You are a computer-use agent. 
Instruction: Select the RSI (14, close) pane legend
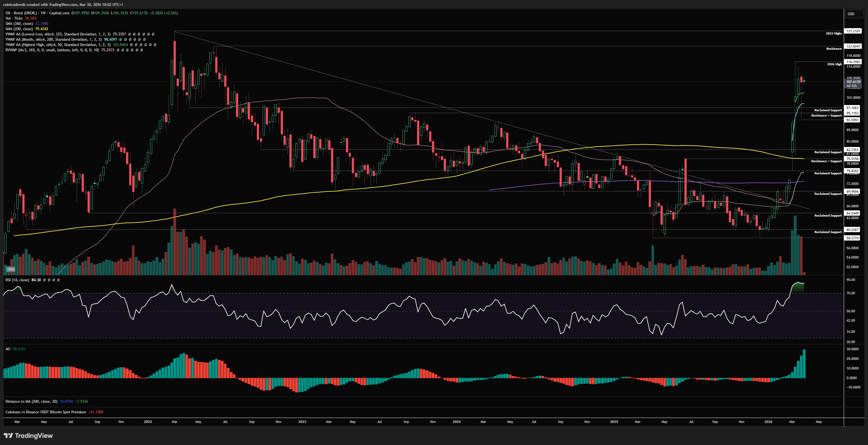click(x=17, y=280)
